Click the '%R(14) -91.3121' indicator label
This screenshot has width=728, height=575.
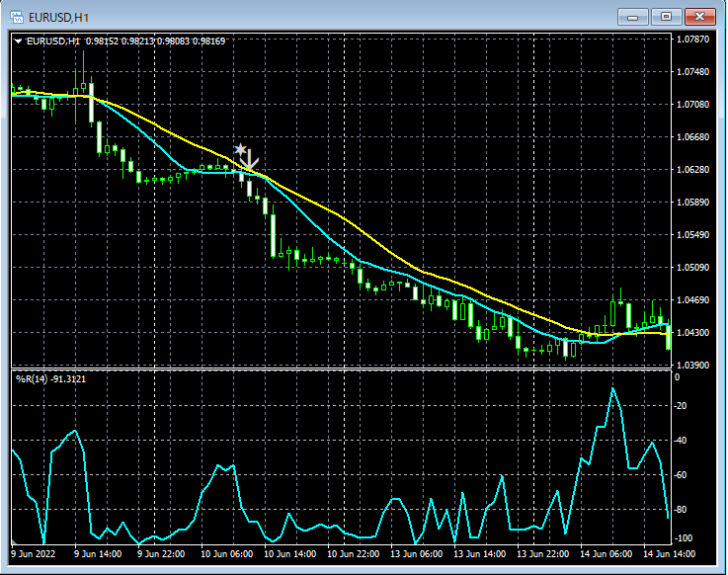tap(51, 379)
